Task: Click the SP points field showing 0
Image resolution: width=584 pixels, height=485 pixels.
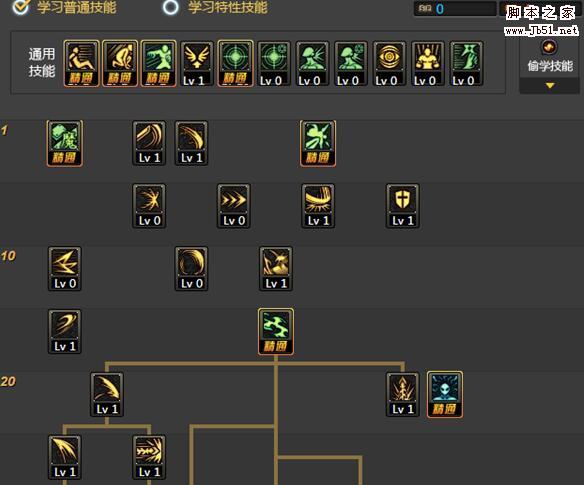Action: click(x=455, y=9)
